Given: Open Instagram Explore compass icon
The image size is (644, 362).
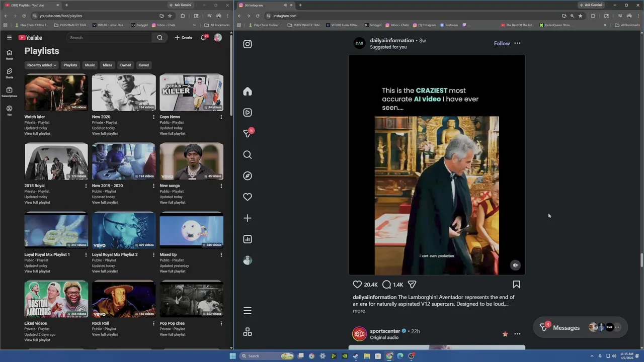Looking at the screenshot, I should pos(248,176).
